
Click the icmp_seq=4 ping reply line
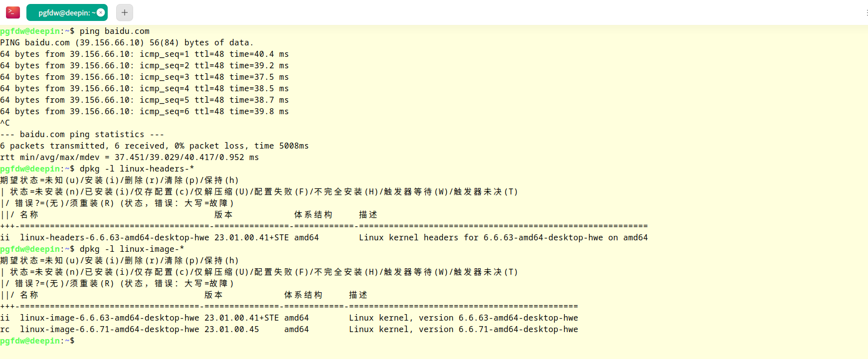(145, 88)
